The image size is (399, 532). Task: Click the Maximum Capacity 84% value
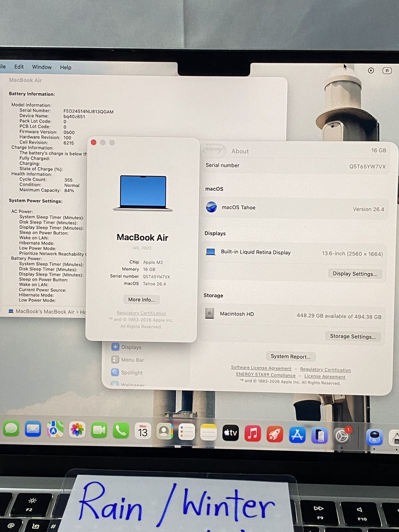pyautogui.click(x=69, y=191)
